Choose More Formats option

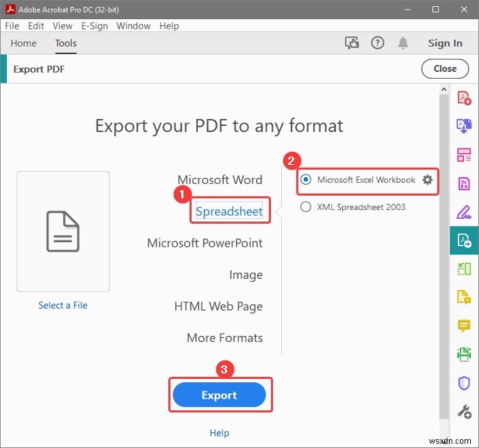[x=224, y=338]
